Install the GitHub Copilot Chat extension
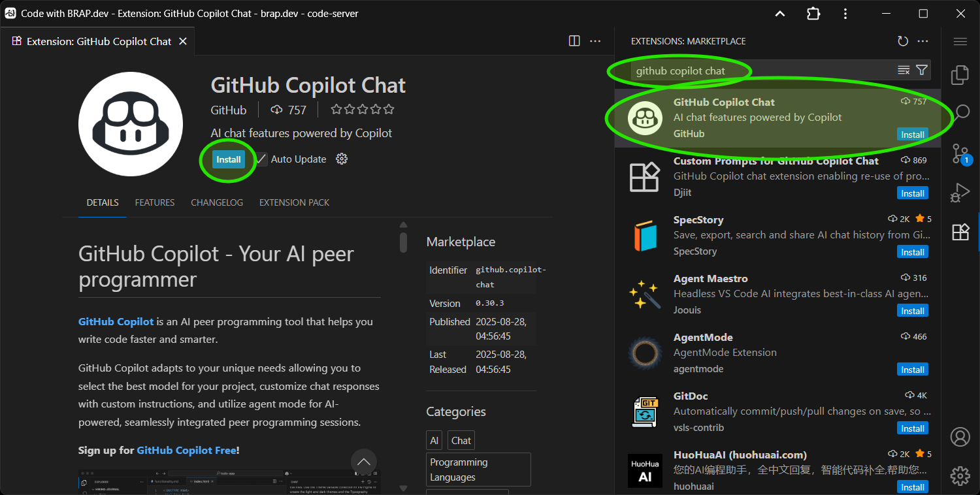Image resolution: width=980 pixels, height=495 pixels. click(x=228, y=159)
